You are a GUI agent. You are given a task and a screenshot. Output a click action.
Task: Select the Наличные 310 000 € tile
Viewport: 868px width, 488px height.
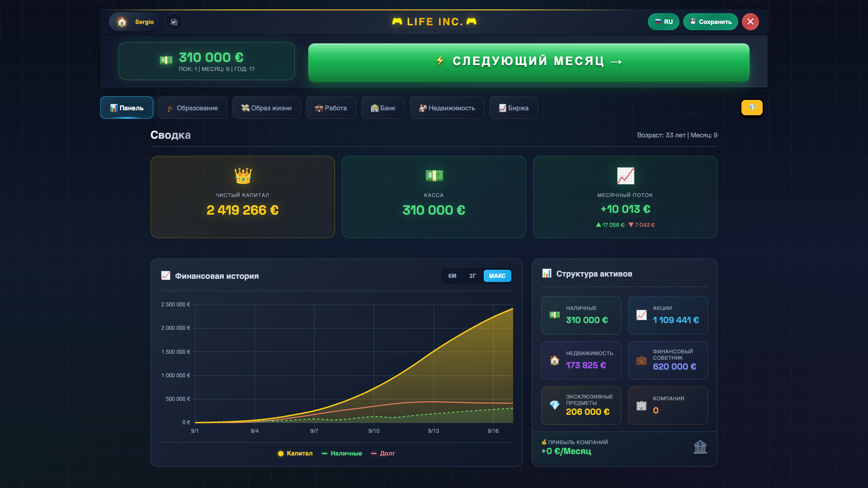point(581,315)
